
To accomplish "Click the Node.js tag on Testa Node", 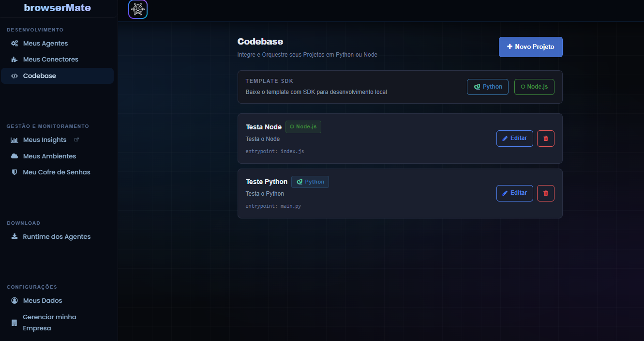I will click(303, 127).
